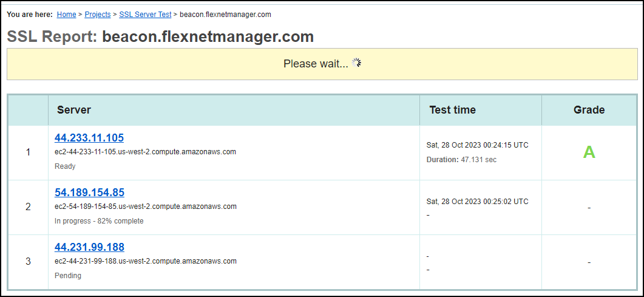
Task: Click the beacon.flexnetmanager.com breadcrumb text
Action: point(225,15)
